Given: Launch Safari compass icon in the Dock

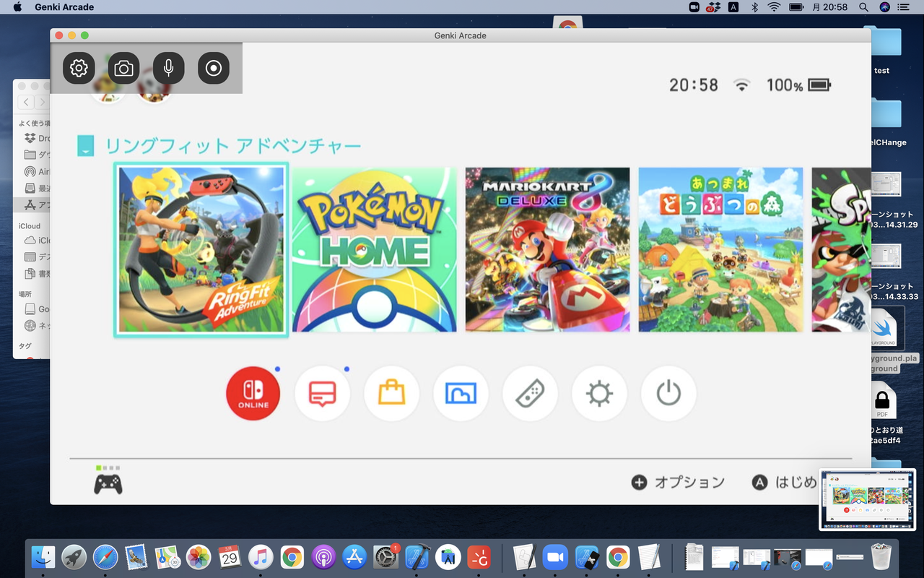Looking at the screenshot, I should point(105,556).
